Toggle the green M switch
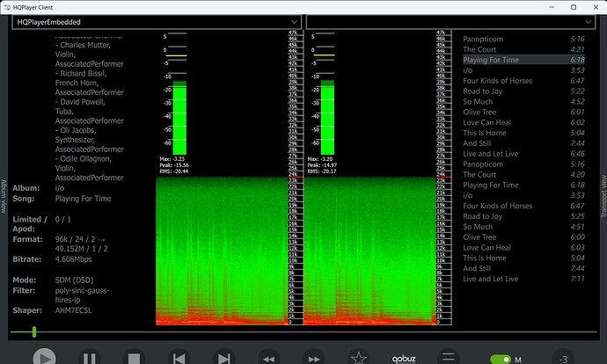 [501, 360]
